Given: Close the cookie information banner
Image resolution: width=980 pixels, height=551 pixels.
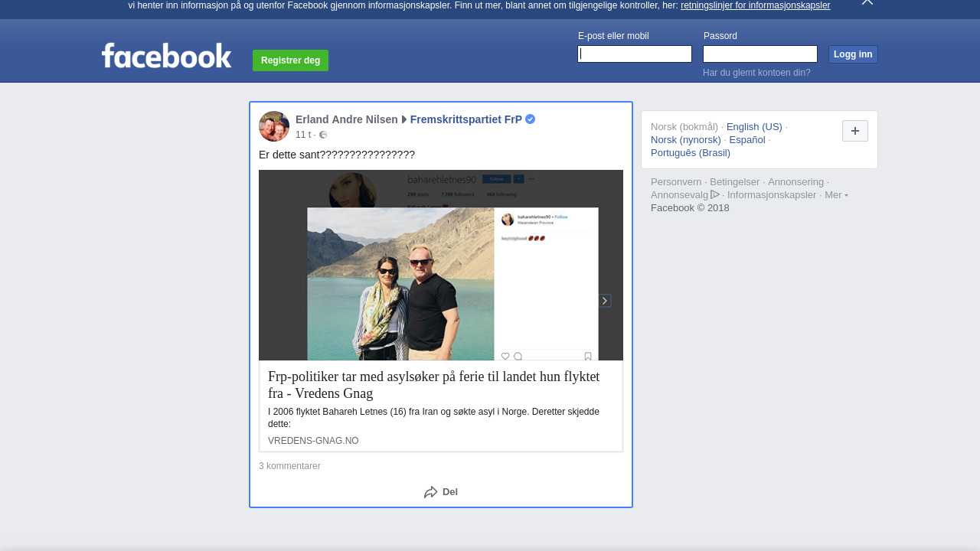Looking at the screenshot, I should [x=867, y=2].
